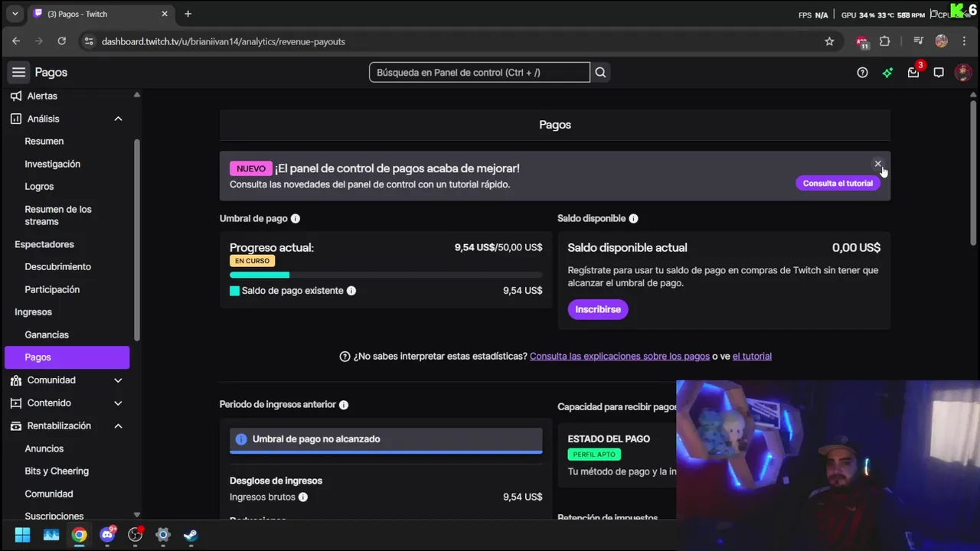This screenshot has height=551, width=980.
Task: Collapse the Rentabilización sidebar section
Action: pos(118,425)
